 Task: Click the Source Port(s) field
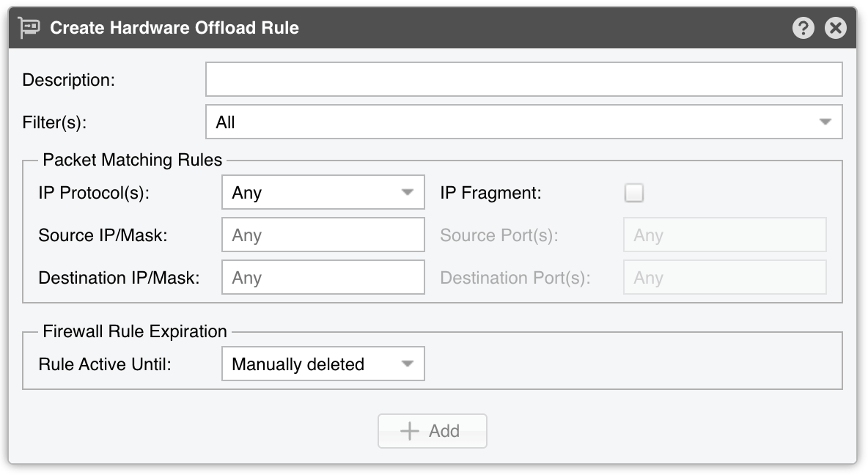[x=724, y=235]
